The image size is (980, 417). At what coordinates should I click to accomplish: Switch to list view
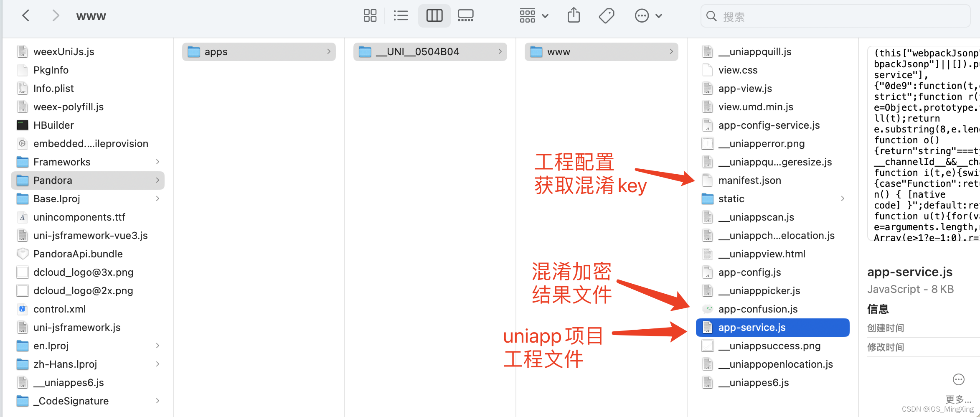[x=401, y=16]
